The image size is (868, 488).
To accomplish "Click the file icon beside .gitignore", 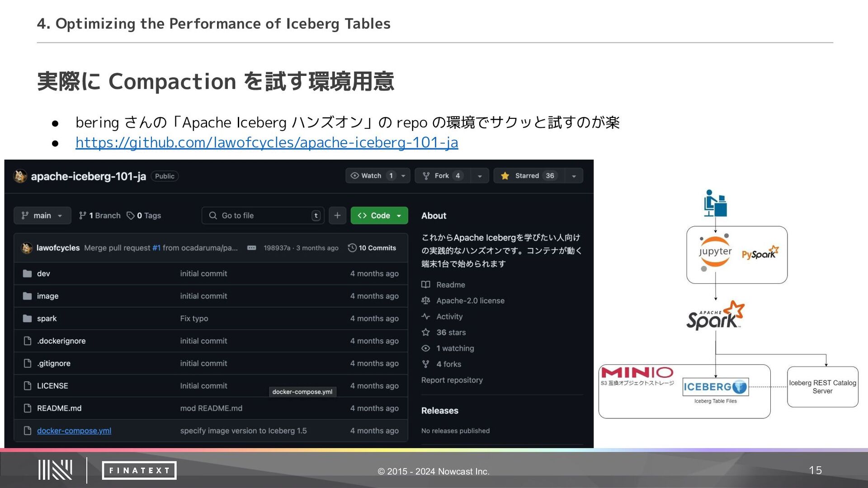I will coord(27,363).
